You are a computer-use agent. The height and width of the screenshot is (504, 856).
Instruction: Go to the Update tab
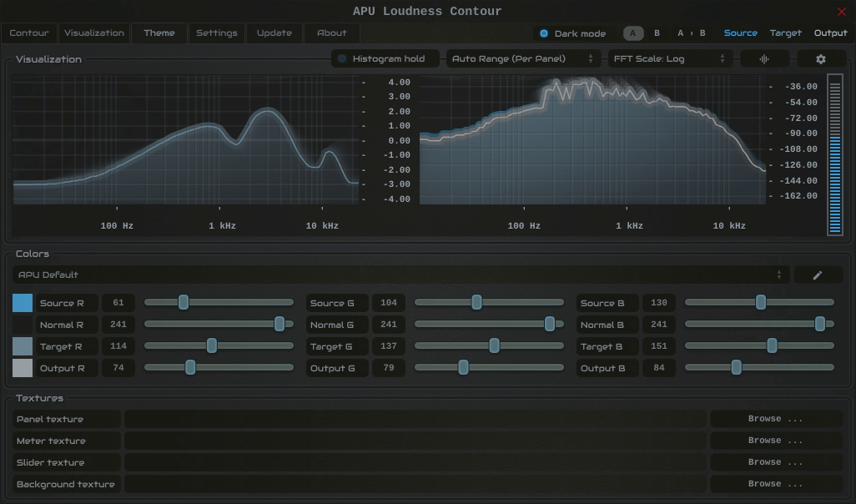pyautogui.click(x=274, y=33)
